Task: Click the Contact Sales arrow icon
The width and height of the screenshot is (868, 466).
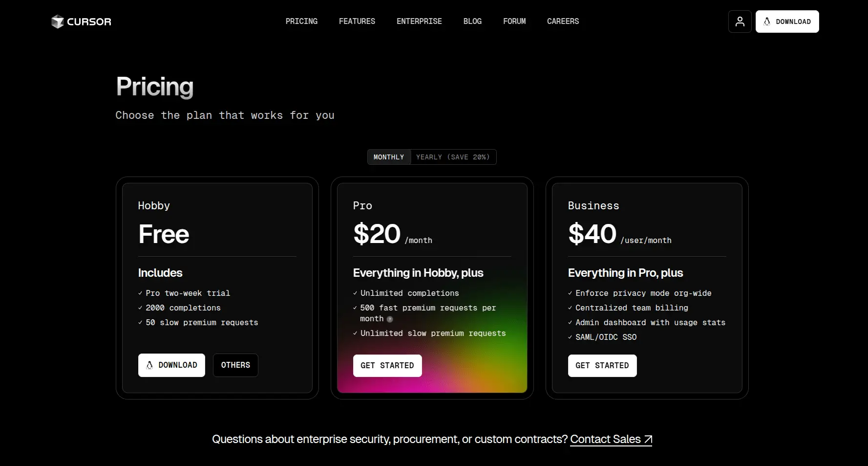Action: (648, 440)
